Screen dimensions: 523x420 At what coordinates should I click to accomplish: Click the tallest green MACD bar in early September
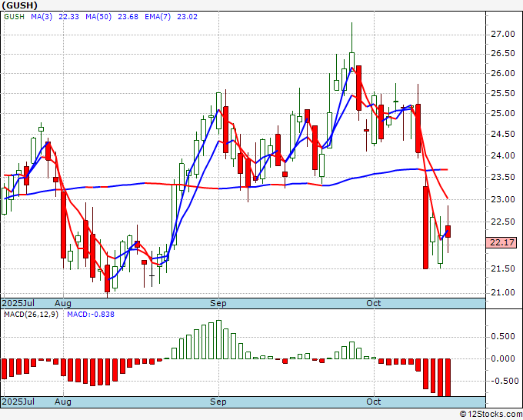point(218,339)
